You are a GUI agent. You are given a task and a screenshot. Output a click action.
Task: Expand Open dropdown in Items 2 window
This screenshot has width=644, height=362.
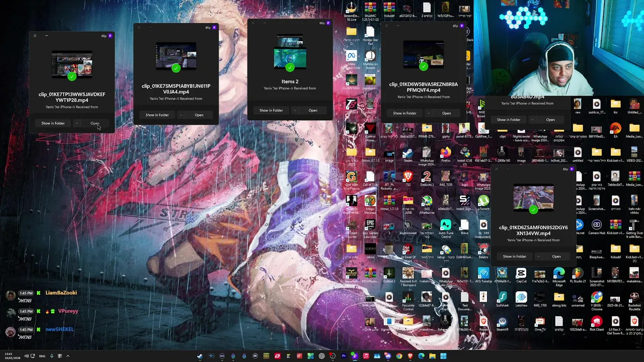(295, 110)
